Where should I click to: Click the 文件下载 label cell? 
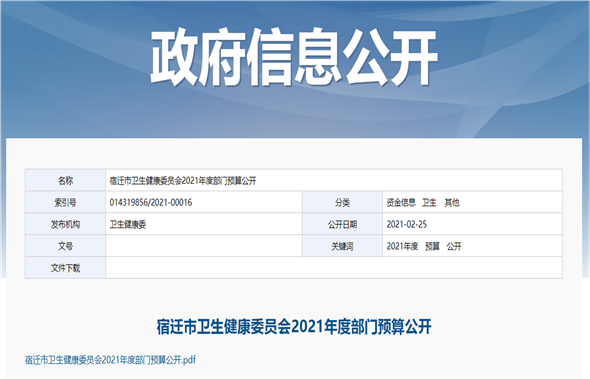tap(65, 268)
